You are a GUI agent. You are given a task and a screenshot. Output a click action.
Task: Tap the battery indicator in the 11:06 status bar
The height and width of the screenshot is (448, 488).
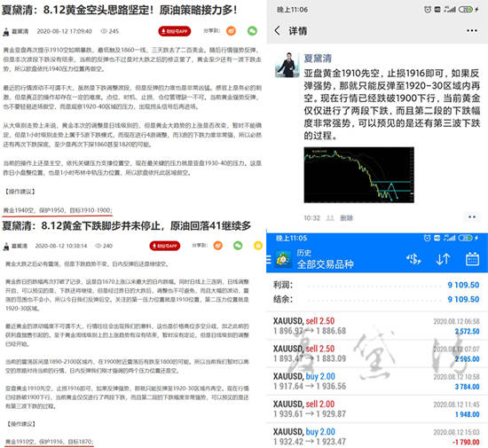point(465,10)
